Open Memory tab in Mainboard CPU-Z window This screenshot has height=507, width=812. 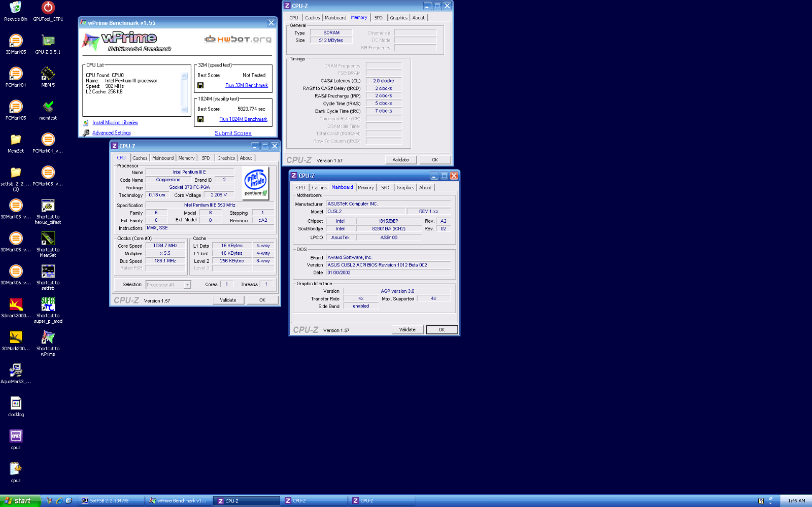coord(366,188)
